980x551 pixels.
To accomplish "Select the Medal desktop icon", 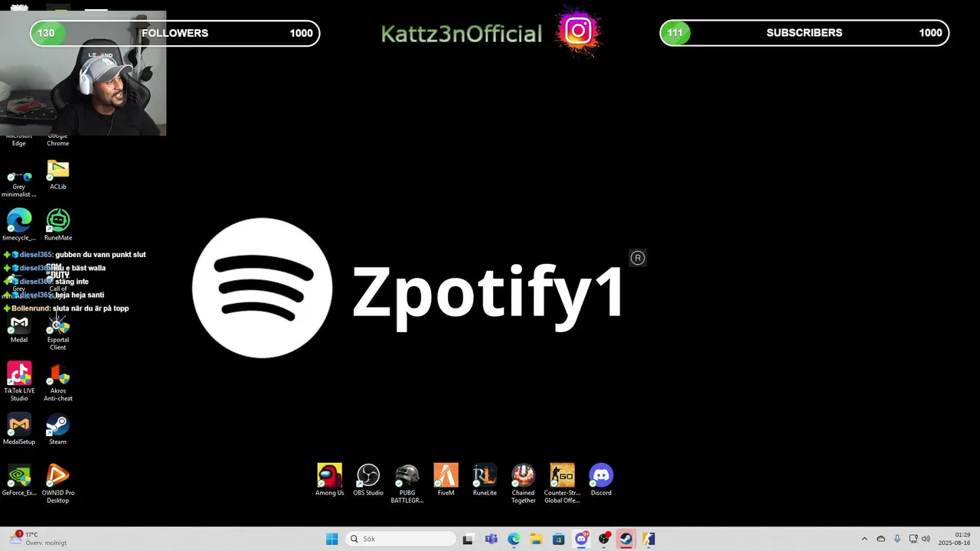I will click(x=19, y=328).
